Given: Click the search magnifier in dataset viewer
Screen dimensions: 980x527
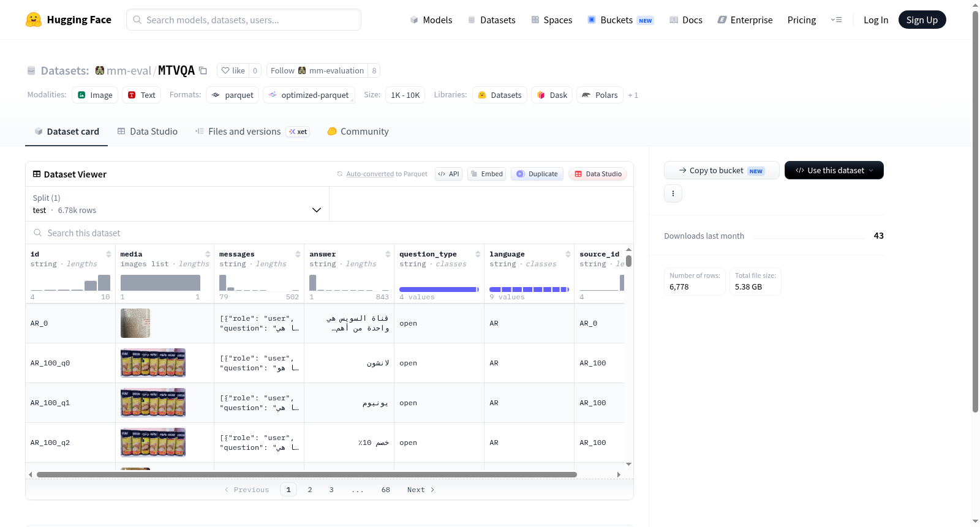Looking at the screenshot, I should coord(38,233).
